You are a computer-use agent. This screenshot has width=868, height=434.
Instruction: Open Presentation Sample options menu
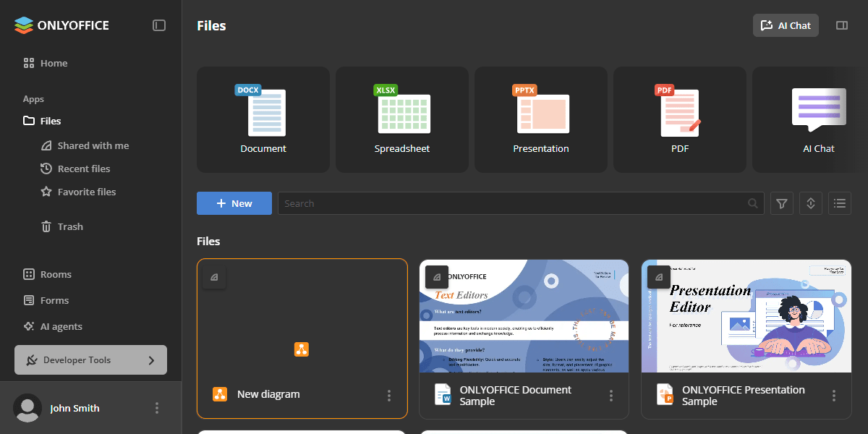coord(834,396)
